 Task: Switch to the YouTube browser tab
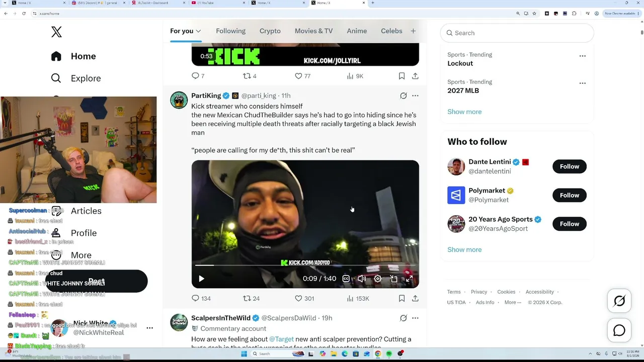pyautogui.click(x=218, y=3)
